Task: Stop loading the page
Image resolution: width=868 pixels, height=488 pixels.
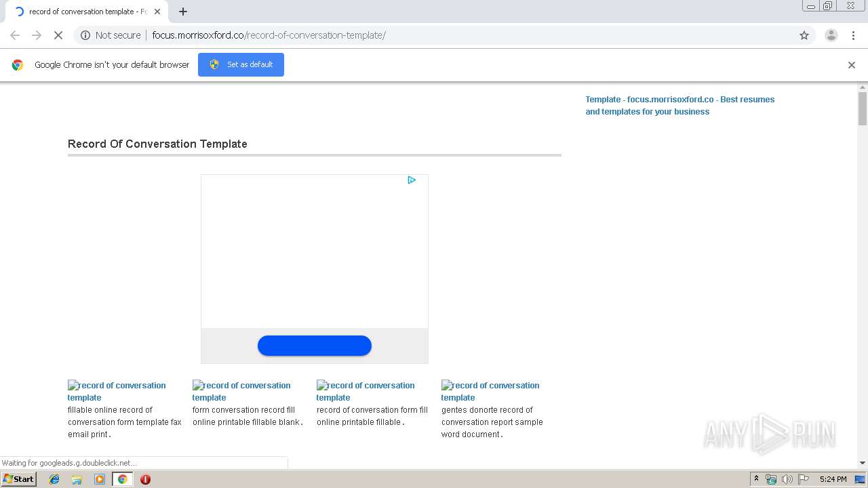Action: [x=58, y=35]
